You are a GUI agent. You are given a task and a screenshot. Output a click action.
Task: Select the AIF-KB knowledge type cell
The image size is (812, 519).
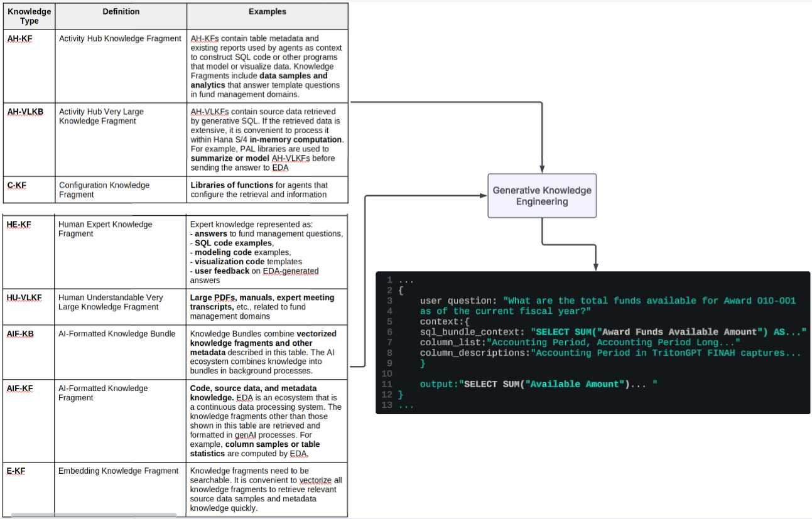pyautogui.click(x=20, y=333)
